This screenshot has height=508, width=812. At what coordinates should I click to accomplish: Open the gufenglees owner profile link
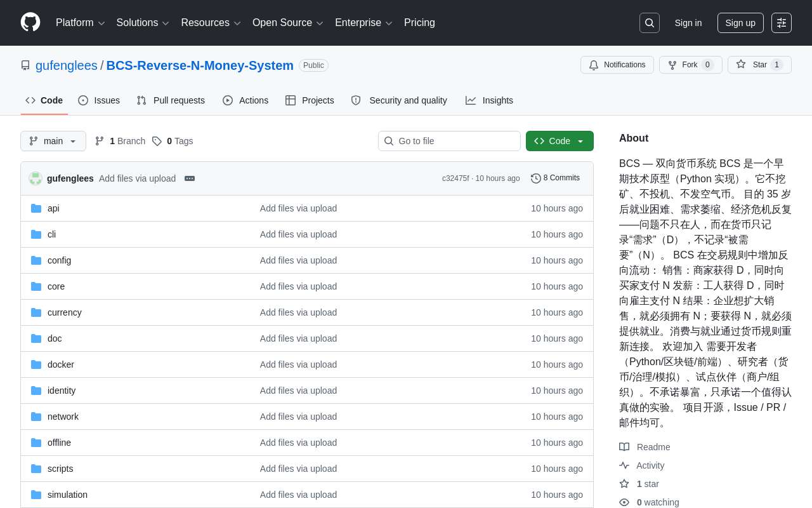(x=67, y=65)
